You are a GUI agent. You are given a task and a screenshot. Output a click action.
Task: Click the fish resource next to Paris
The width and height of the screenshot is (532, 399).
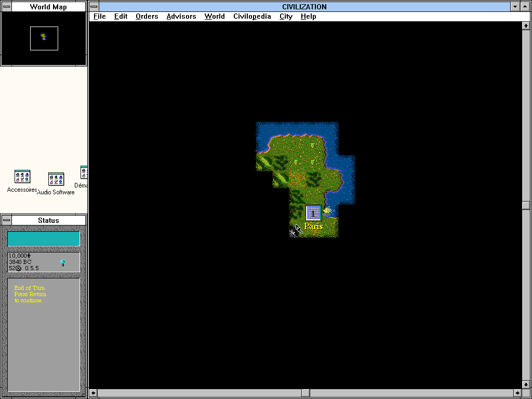point(327,211)
